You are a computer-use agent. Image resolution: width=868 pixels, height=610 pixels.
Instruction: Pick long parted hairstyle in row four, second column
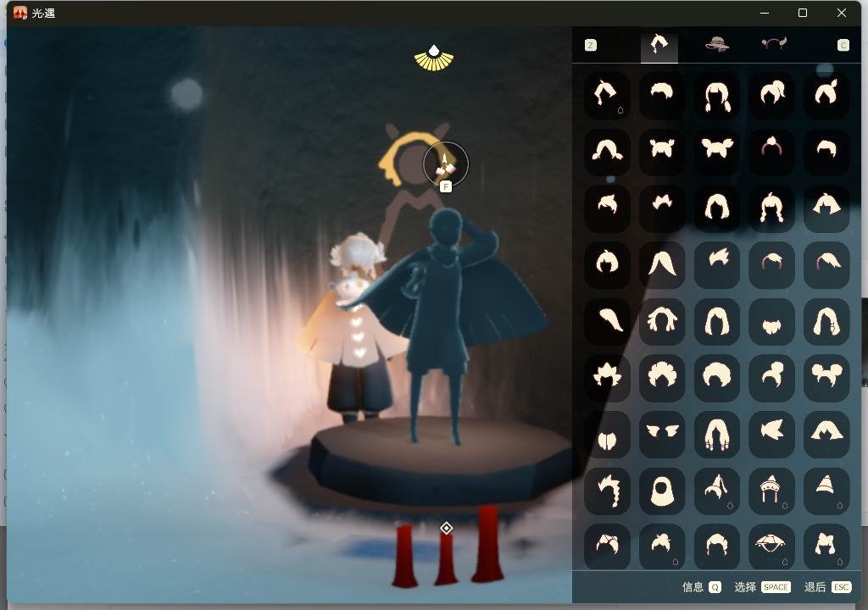(x=662, y=264)
